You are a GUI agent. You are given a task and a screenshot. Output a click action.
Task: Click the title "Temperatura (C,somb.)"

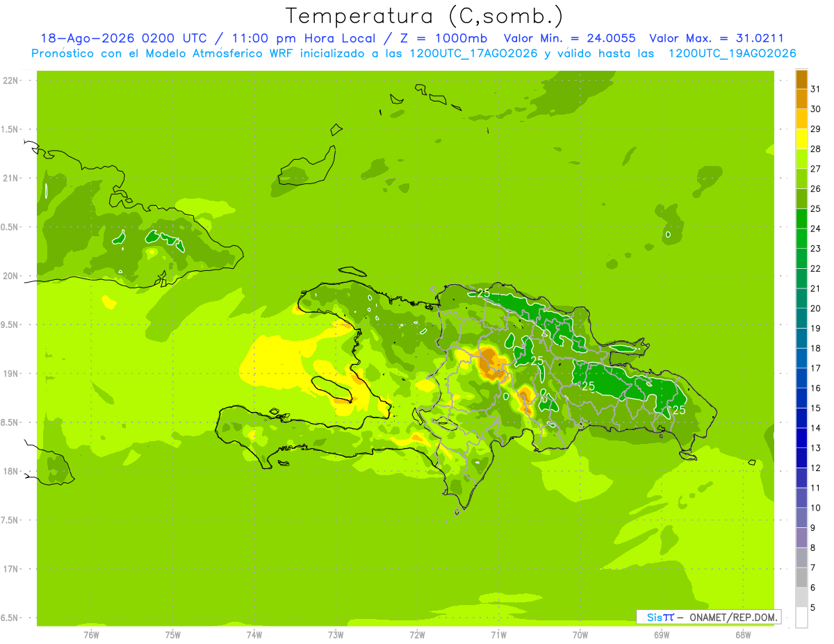(x=425, y=17)
